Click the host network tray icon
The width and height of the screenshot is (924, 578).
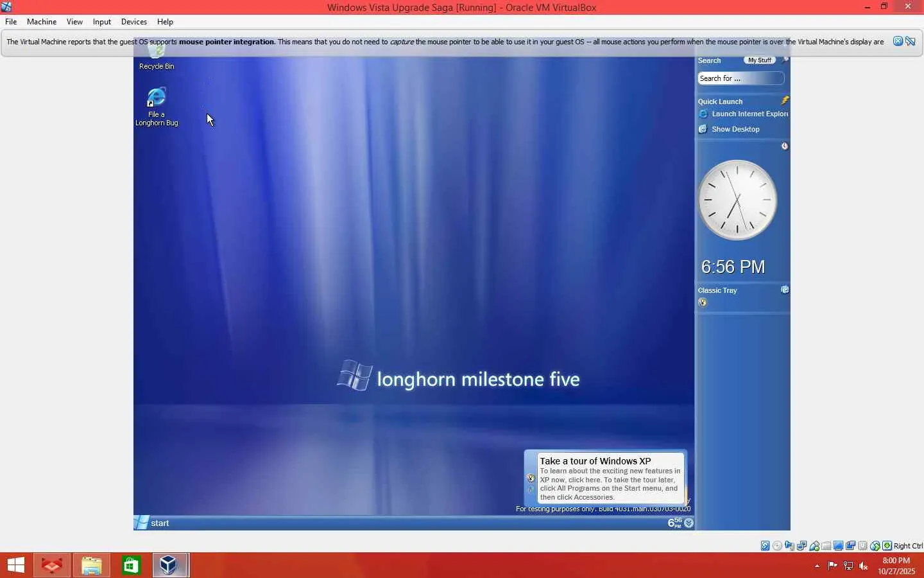click(x=848, y=566)
